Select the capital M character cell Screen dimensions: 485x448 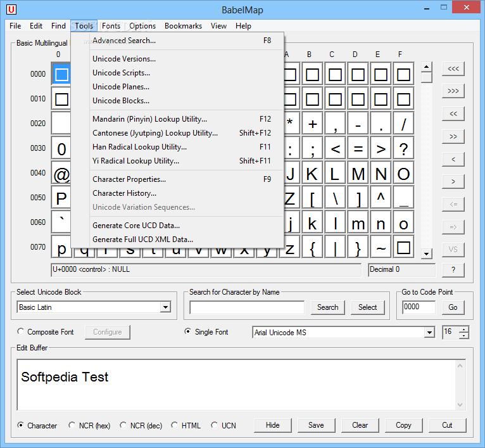358,174
